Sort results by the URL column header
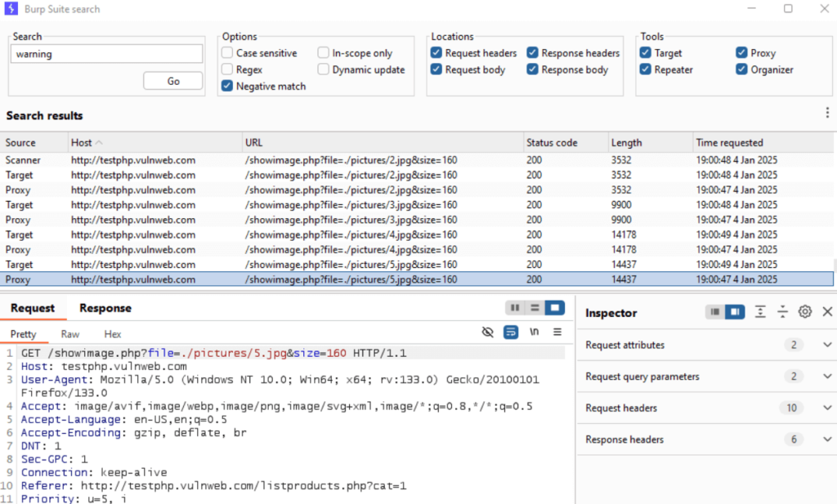Image resolution: width=837 pixels, height=504 pixels. click(383, 142)
